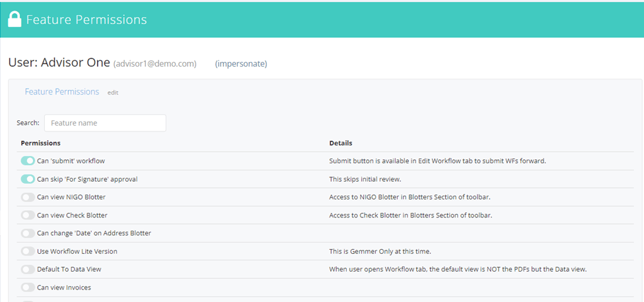Click the Use Workflow Lite Version label
This screenshot has height=302, width=644.
[77, 251]
